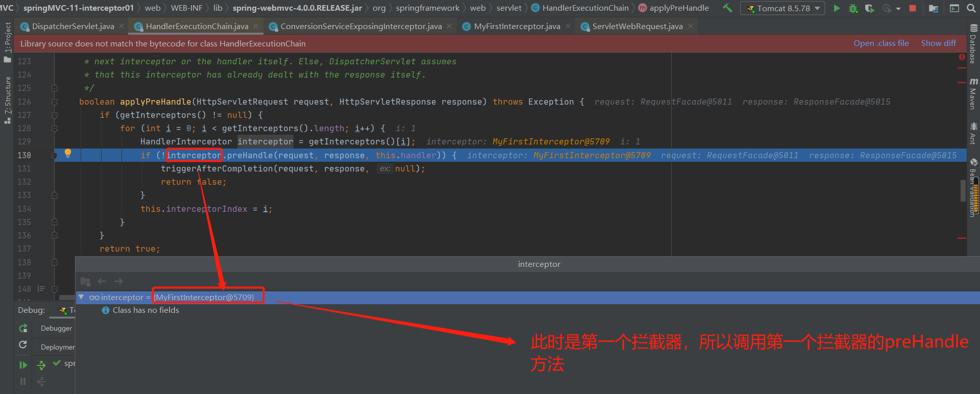This screenshot has height=394, width=980.
Task: Click springMVC-11-interceptor01 breadcrumb
Action: 79,8
